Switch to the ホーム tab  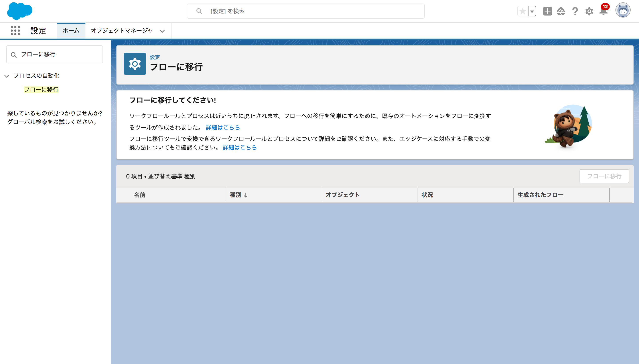pyautogui.click(x=71, y=31)
